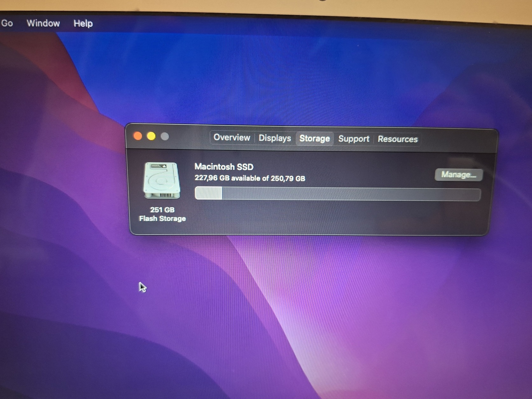Select the Storage tab
This screenshot has height=399, width=532.
tap(314, 138)
